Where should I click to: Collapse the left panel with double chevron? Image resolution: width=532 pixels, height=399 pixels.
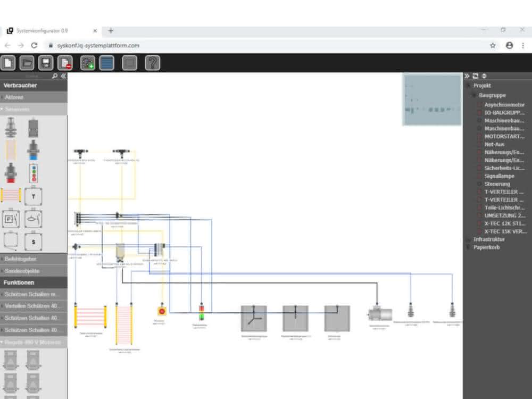[x=63, y=76]
